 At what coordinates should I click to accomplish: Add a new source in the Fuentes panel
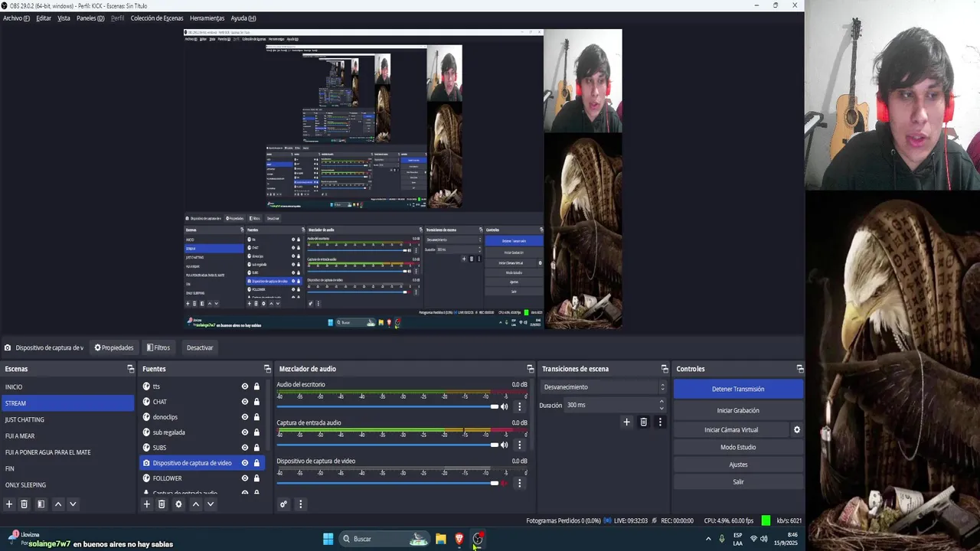click(147, 504)
